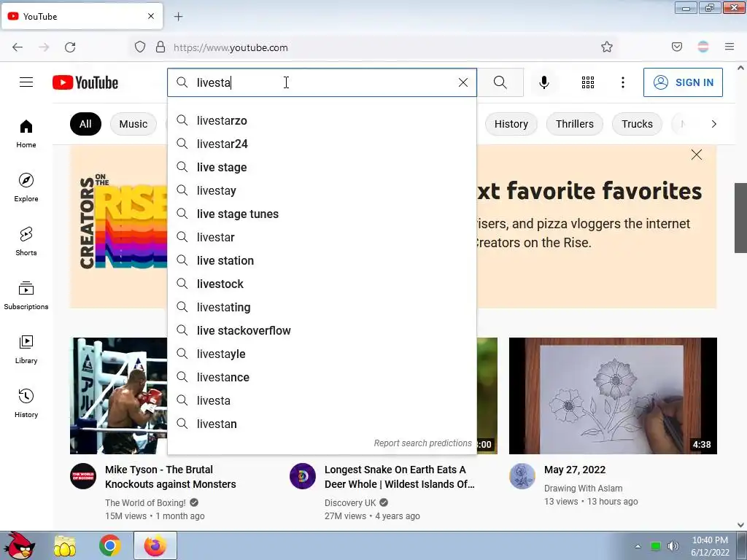Viewport: 747px width, 560px height.
Task: Dismiss the Creators on the Rise banner
Action: [x=697, y=155]
